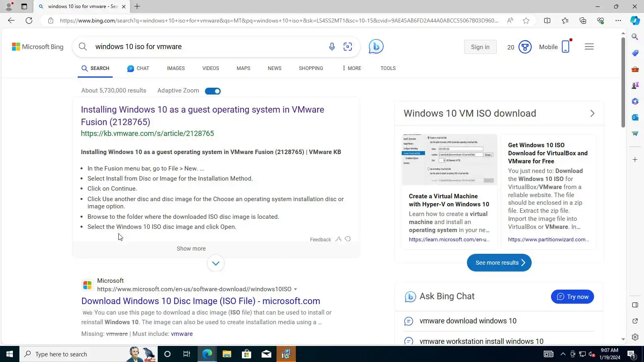Open Outlook icon in Edge sidebar

pyautogui.click(x=635, y=117)
